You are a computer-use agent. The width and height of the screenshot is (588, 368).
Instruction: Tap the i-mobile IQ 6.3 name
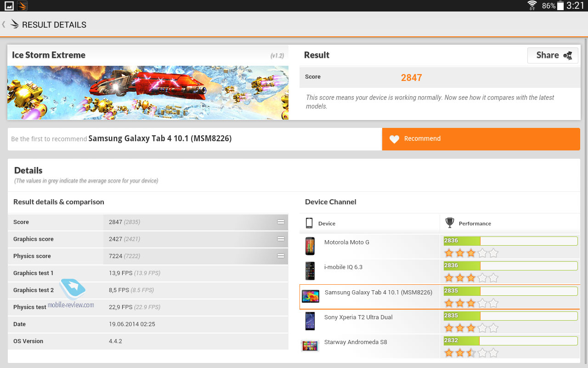point(343,267)
